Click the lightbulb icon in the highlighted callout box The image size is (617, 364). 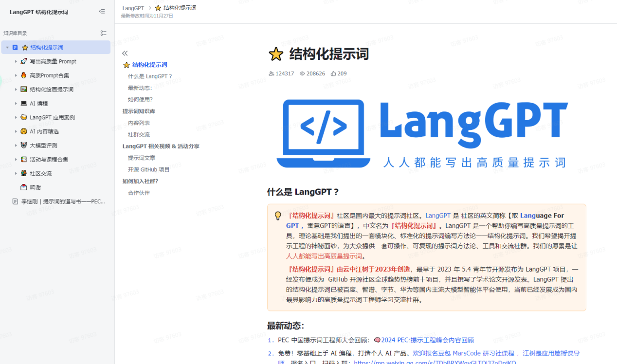pos(277,215)
